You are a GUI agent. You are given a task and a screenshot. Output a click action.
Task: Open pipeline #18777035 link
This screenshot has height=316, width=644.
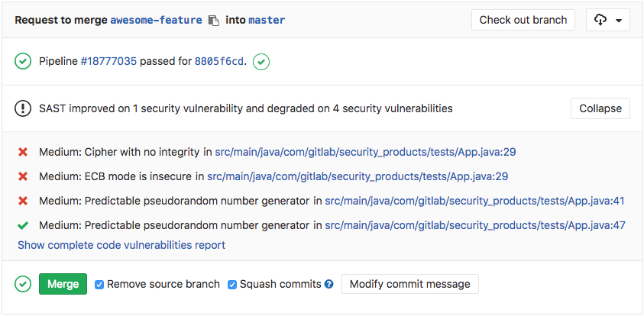click(x=108, y=61)
